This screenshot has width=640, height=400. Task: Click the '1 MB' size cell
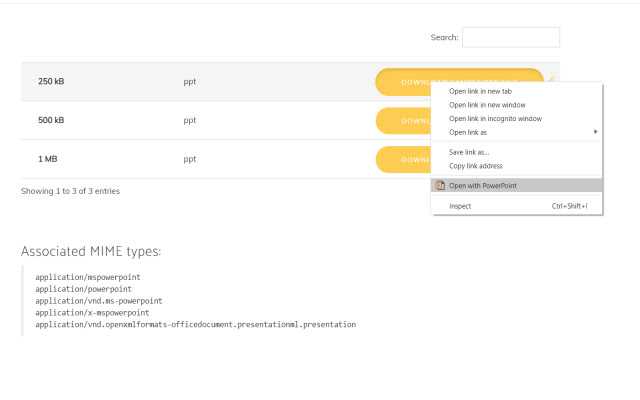pyautogui.click(x=47, y=159)
